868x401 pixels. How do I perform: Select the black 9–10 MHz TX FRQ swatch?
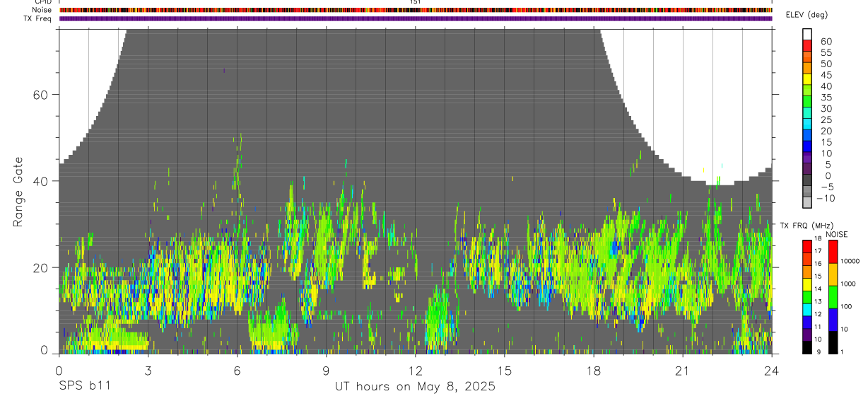[807, 347]
